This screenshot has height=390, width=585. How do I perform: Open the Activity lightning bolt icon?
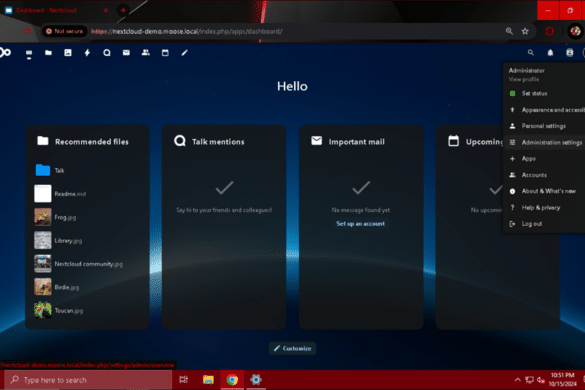[x=87, y=53]
